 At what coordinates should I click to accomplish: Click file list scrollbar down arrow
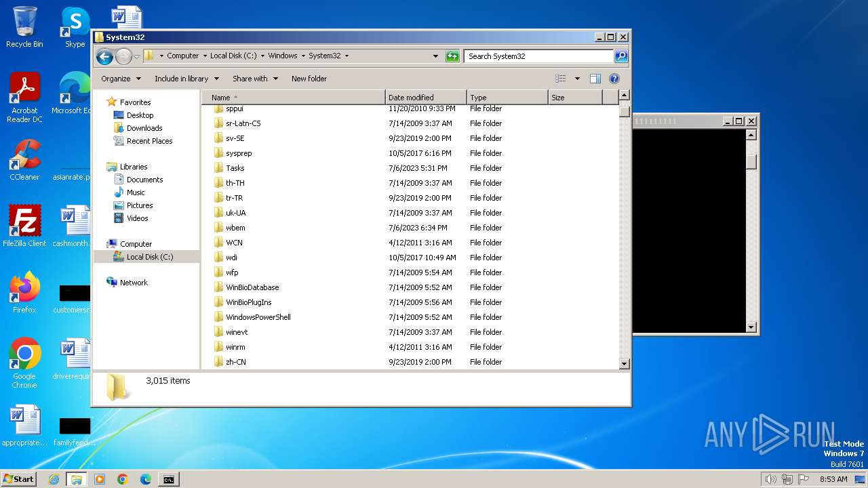[x=625, y=364]
